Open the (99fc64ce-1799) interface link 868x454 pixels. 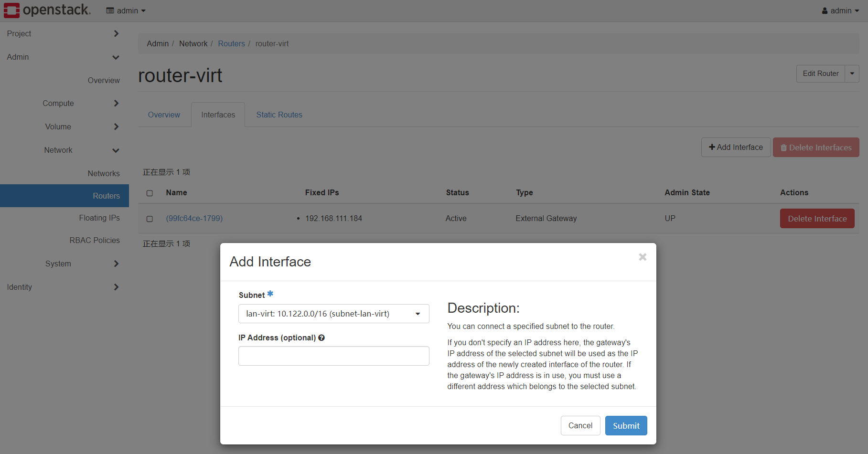(194, 219)
